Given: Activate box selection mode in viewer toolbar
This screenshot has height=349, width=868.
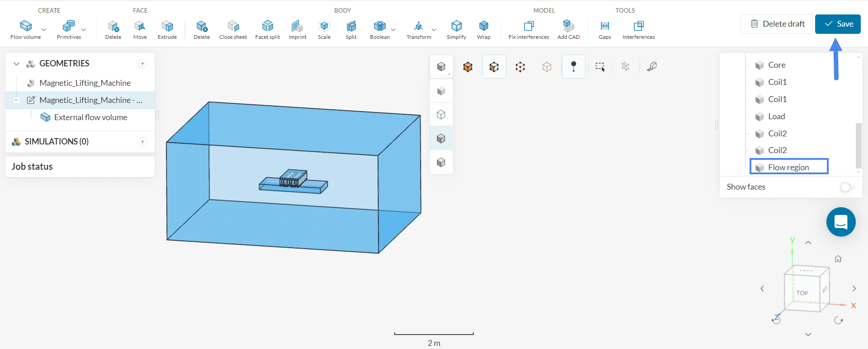Looking at the screenshot, I should (x=600, y=67).
